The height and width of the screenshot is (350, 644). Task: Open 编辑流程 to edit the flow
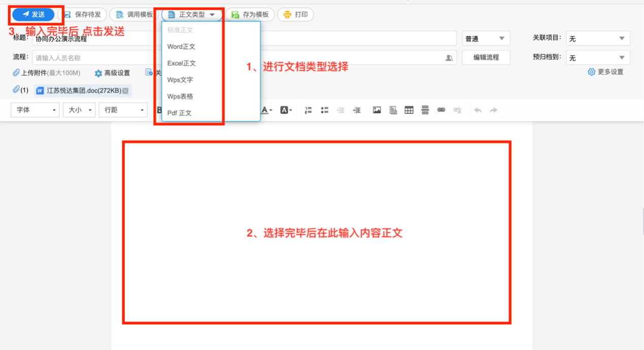click(x=485, y=57)
